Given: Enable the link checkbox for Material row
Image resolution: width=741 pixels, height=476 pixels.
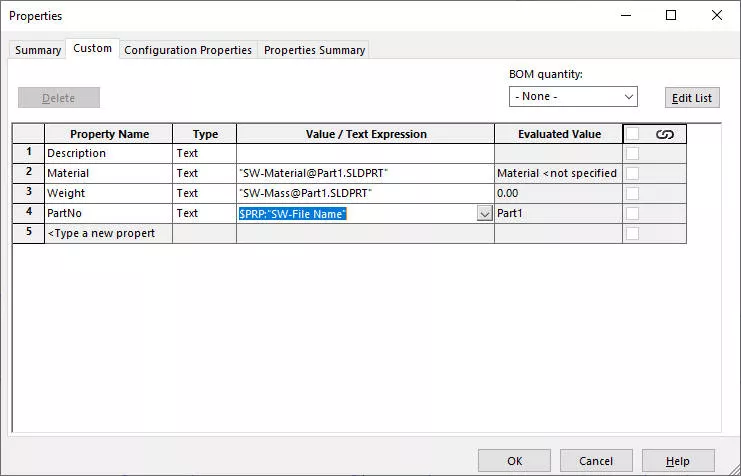Looking at the screenshot, I should [632, 173].
